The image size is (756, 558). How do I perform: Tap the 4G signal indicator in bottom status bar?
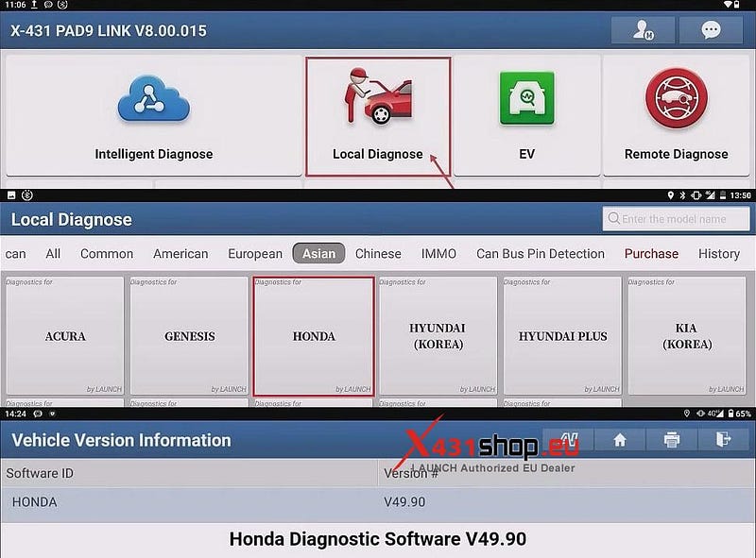point(715,414)
